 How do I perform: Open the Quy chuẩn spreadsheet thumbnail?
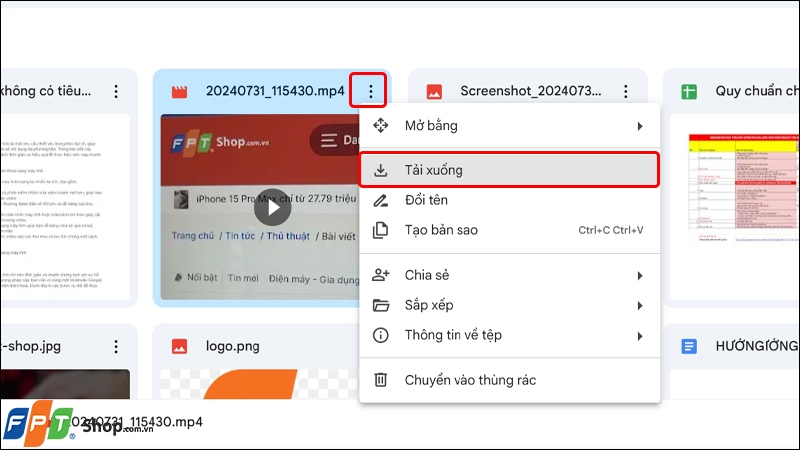pyautogui.click(x=735, y=207)
